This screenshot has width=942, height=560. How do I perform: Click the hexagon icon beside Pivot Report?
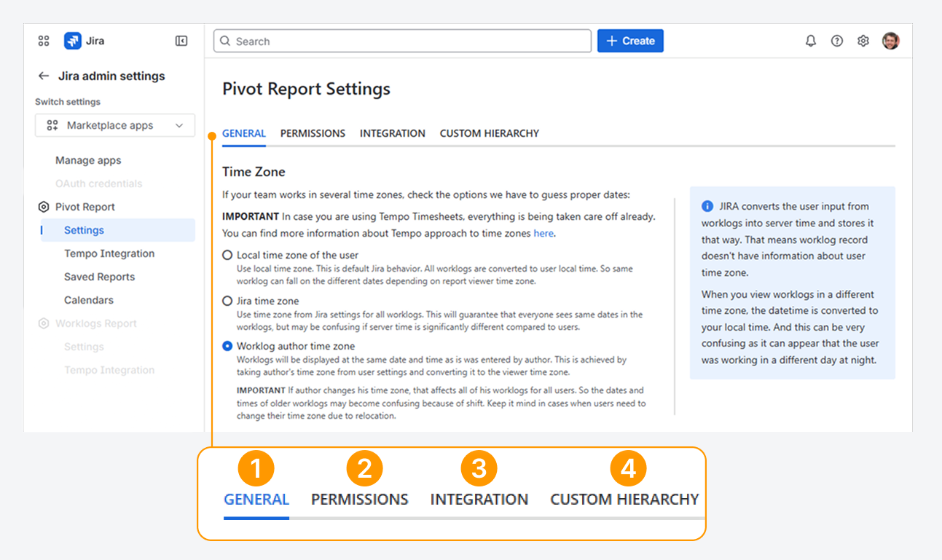(44, 207)
